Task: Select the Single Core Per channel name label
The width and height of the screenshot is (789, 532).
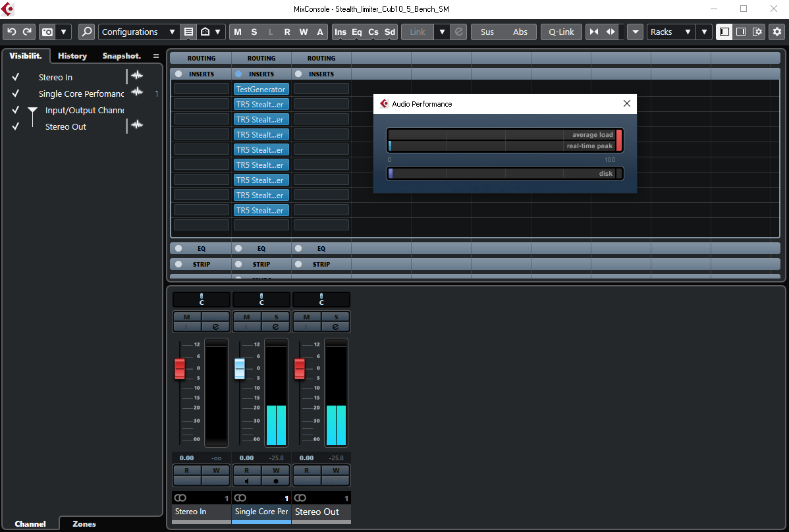Action: 261,512
